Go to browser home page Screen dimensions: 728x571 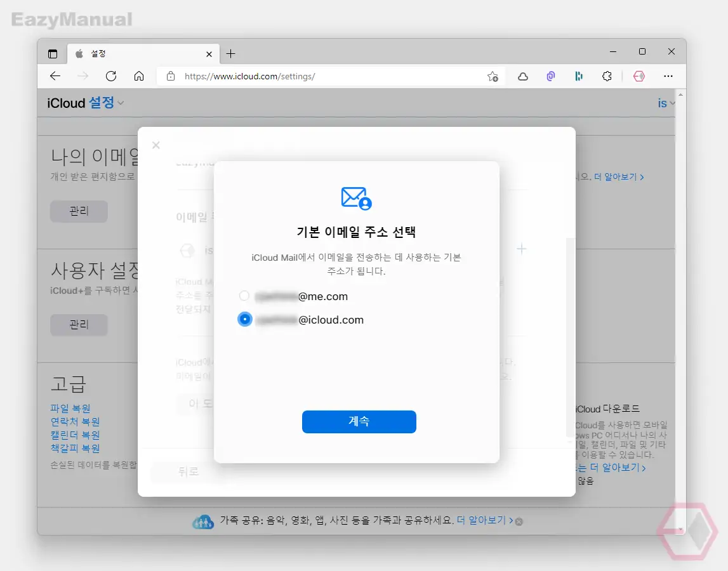(139, 76)
